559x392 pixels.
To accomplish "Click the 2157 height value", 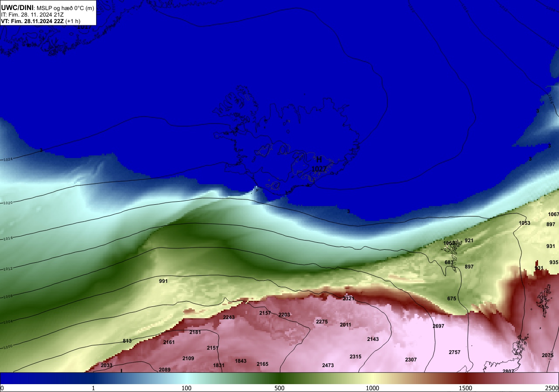I will click(x=265, y=313).
